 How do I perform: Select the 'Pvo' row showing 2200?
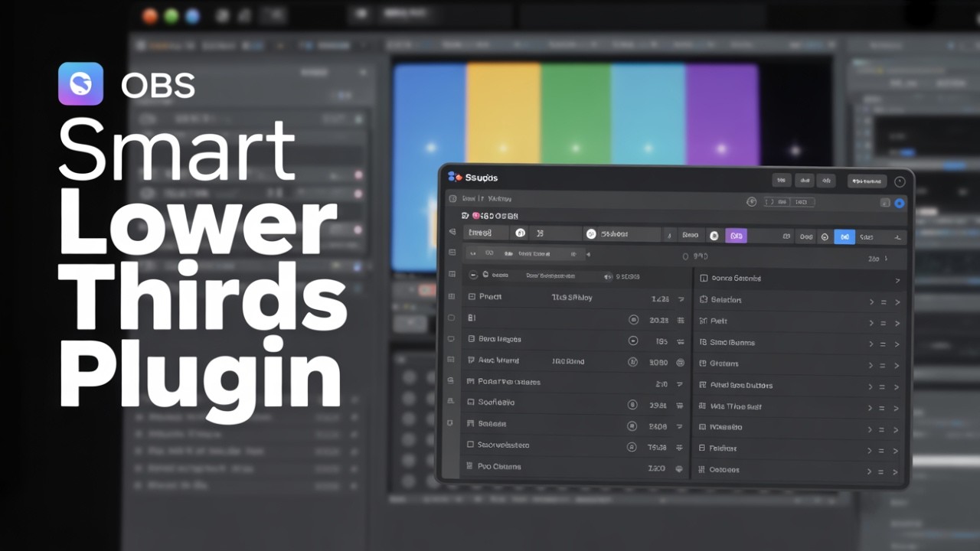(574, 467)
